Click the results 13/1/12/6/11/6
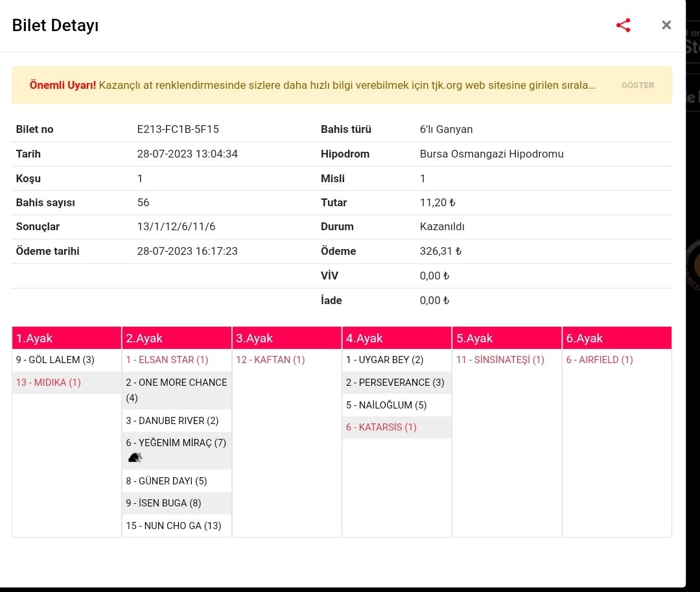The width and height of the screenshot is (700, 592). tap(176, 227)
